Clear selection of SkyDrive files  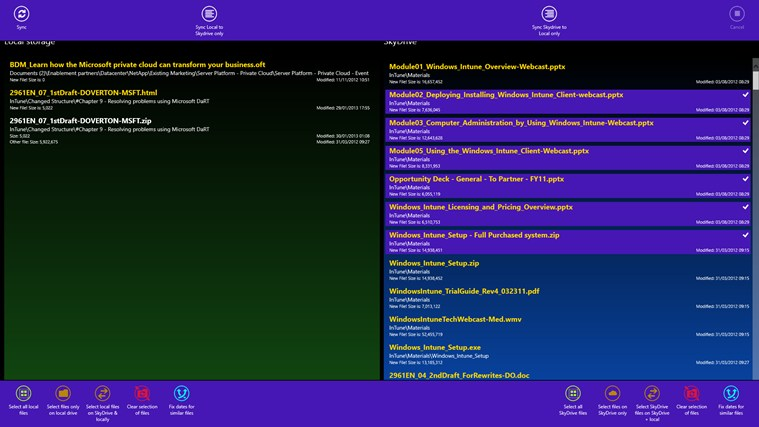coord(691,394)
